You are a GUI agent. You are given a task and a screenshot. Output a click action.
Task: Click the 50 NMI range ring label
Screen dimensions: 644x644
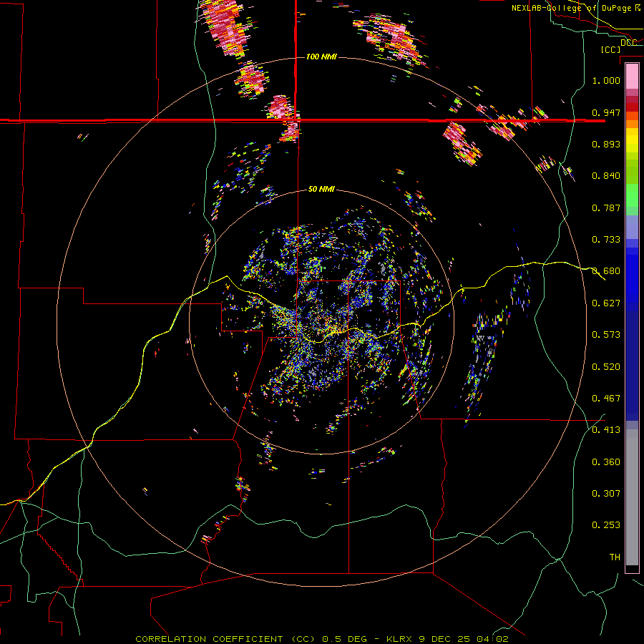(x=321, y=190)
